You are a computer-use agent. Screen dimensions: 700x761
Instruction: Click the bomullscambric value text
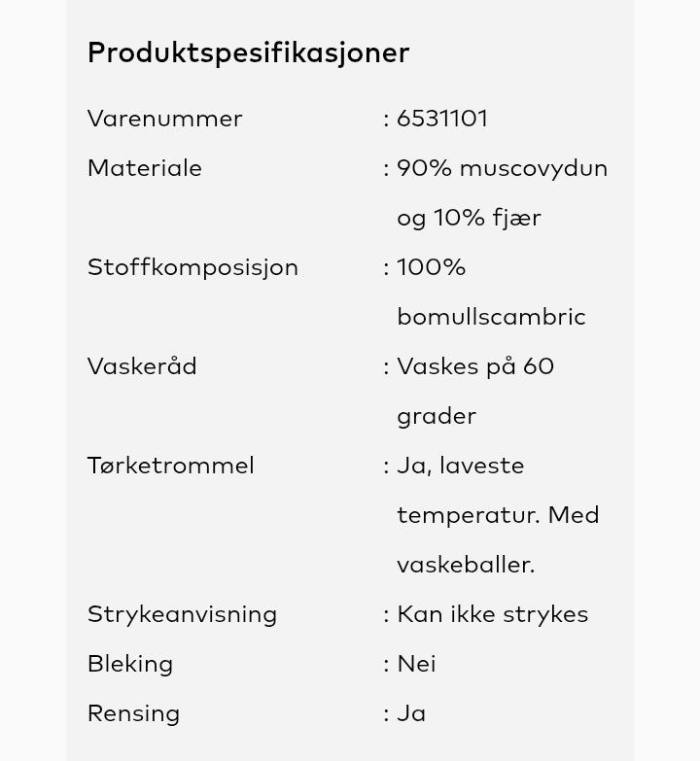pyautogui.click(x=491, y=317)
